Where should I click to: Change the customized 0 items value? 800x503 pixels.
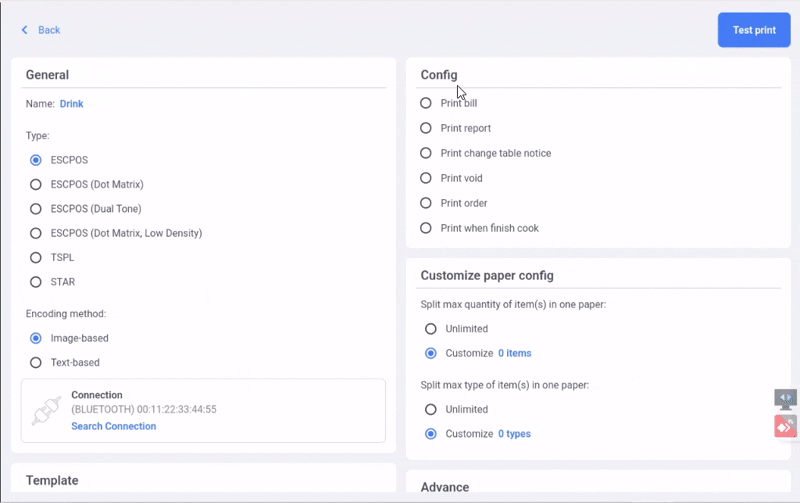[x=514, y=353]
